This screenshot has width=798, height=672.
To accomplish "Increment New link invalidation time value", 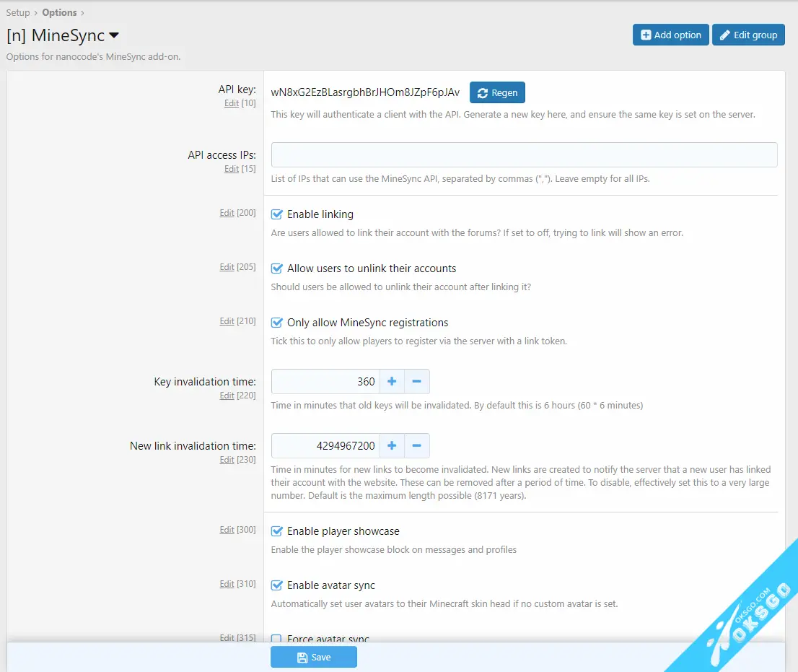I will (x=392, y=445).
